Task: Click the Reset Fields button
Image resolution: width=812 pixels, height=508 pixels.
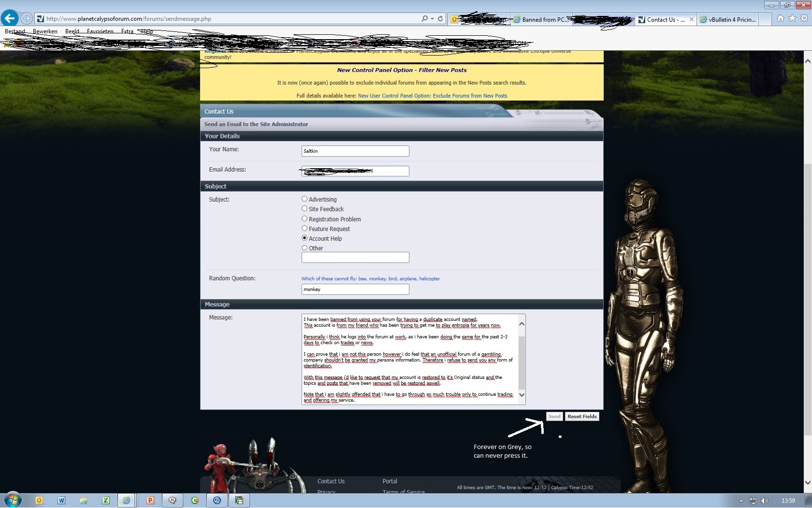Action: click(x=582, y=417)
